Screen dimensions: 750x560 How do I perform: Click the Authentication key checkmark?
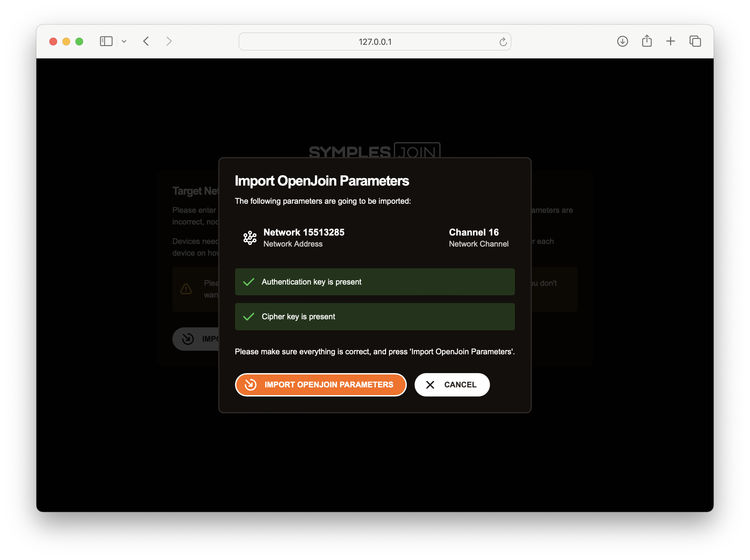pos(248,282)
